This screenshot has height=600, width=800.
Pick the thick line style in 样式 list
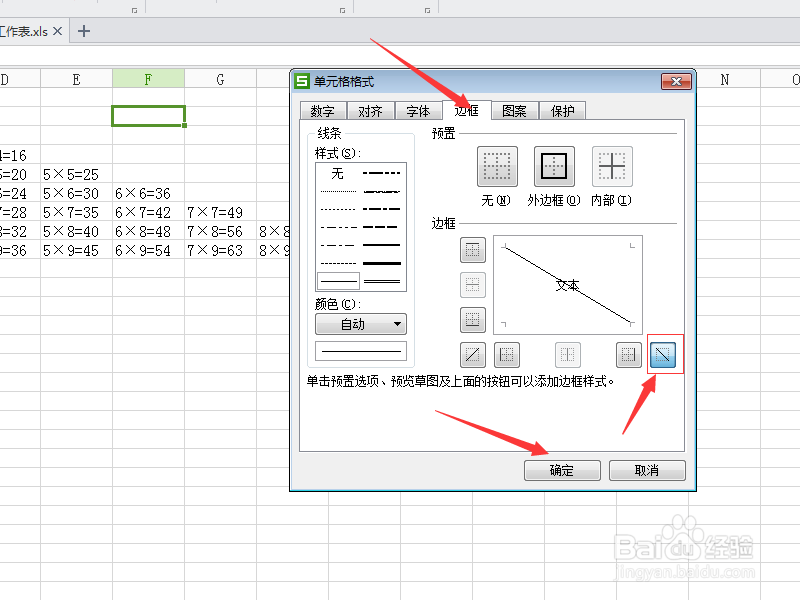[381, 262]
